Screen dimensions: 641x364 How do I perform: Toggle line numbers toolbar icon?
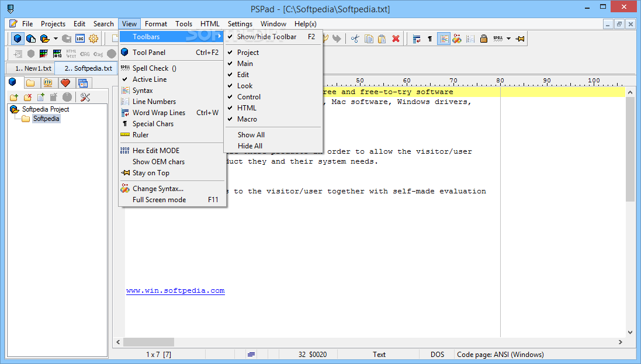coord(470,39)
